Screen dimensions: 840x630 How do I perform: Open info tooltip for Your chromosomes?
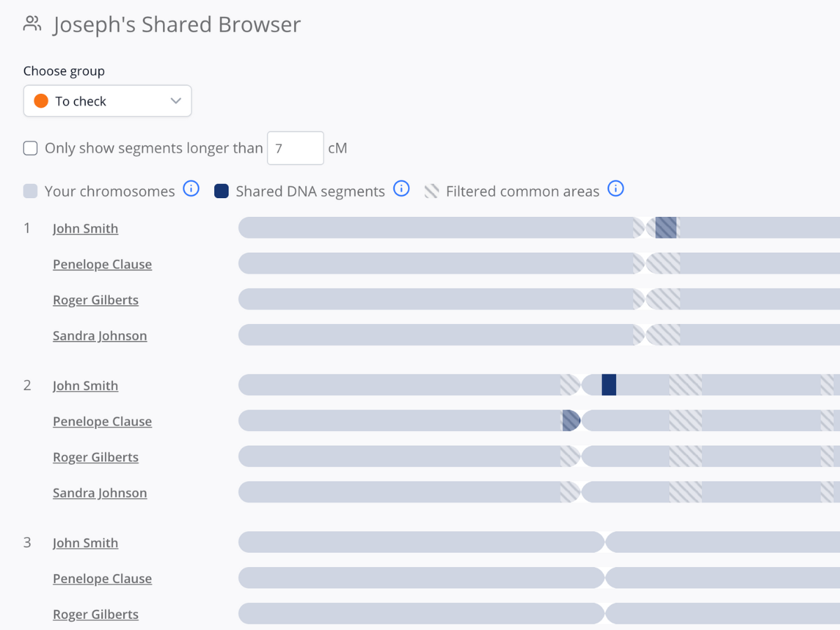[x=190, y=189]
